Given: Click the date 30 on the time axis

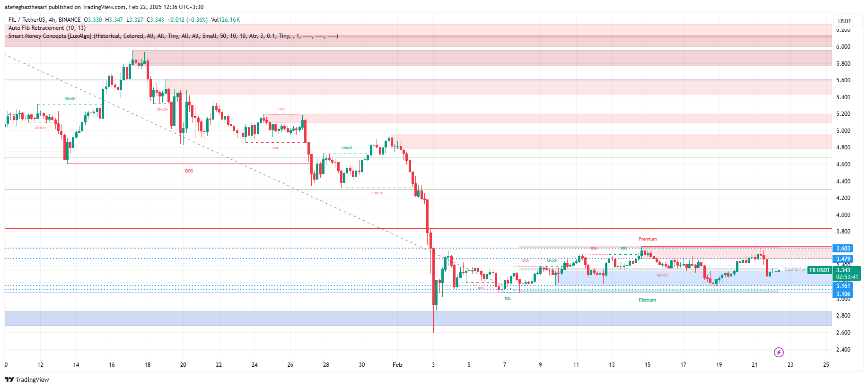Looking at the screenshot, I should (362, 365).
